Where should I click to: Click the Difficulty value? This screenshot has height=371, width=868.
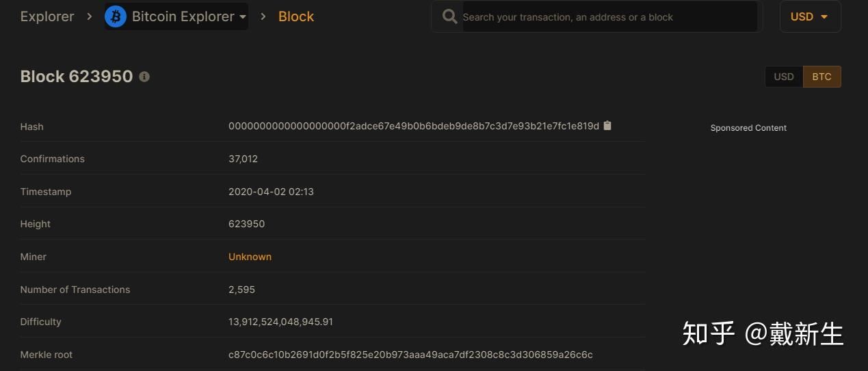[280, 322]
